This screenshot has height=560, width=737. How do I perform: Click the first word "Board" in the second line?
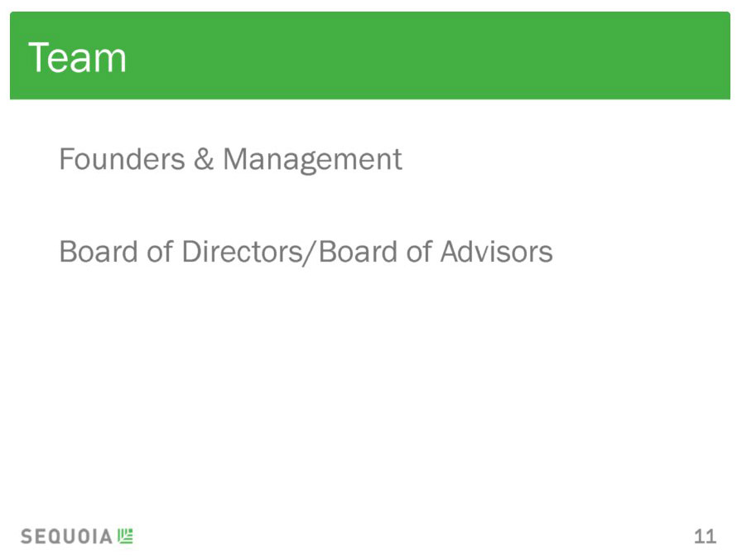point(99,252)
